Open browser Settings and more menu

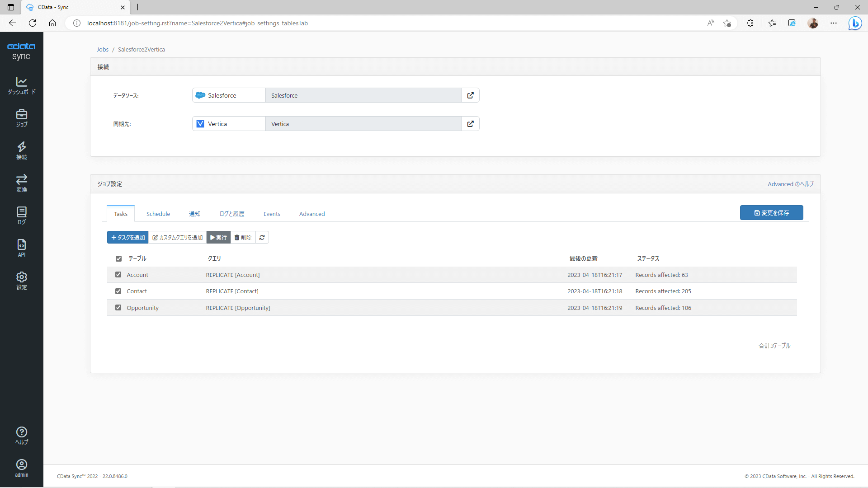coord(833,23)
